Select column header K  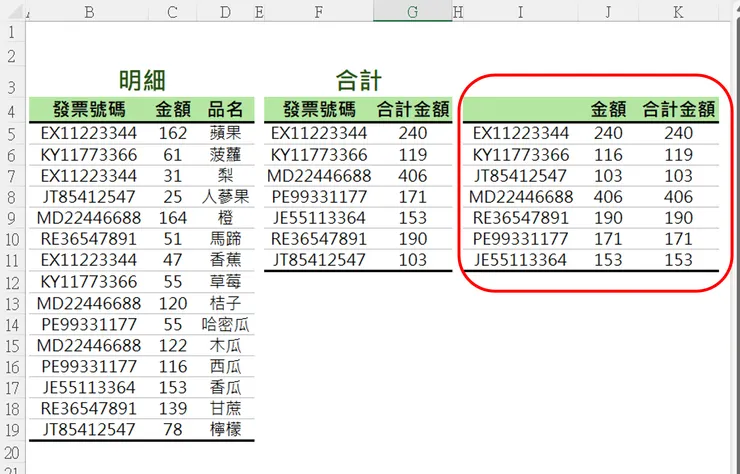tap(678, 11)
